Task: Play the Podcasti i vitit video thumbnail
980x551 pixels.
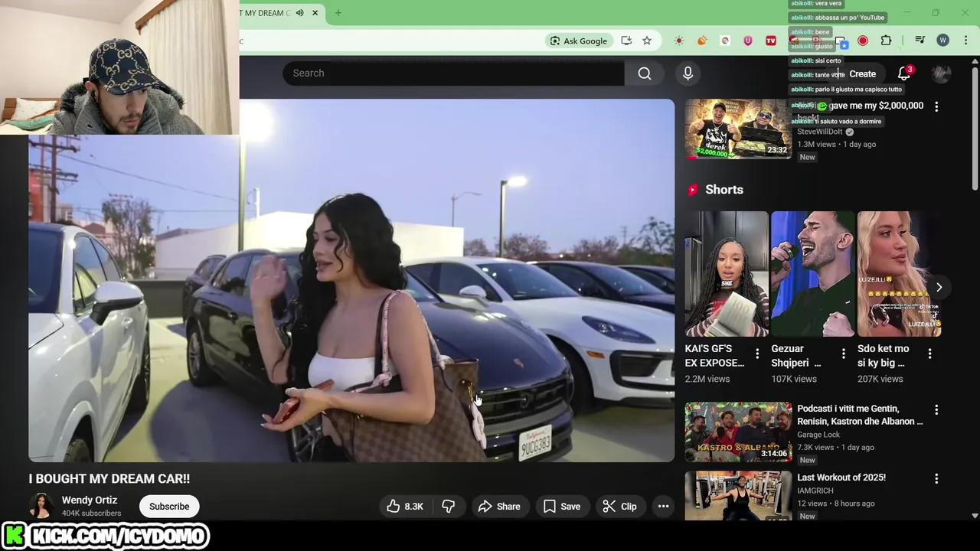Action: (738, 432)
